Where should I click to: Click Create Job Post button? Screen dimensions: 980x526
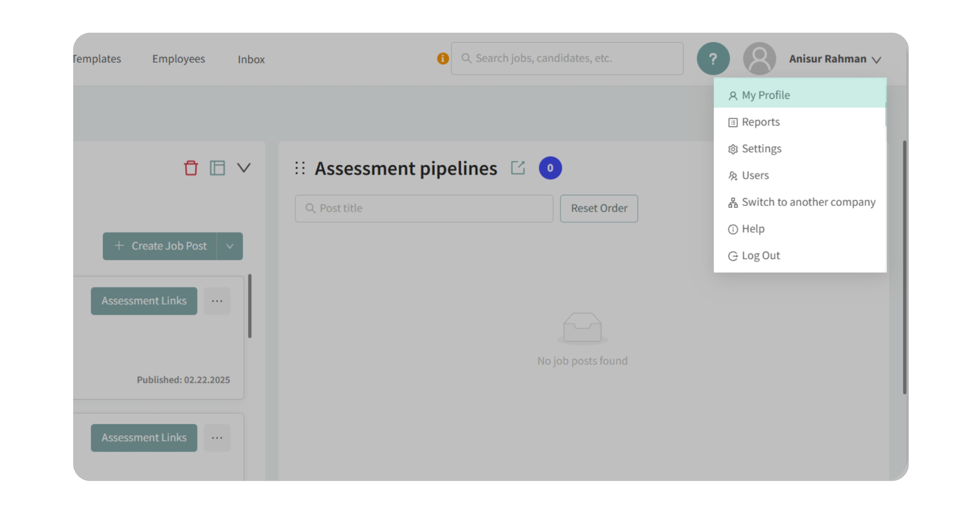point(160,246)
